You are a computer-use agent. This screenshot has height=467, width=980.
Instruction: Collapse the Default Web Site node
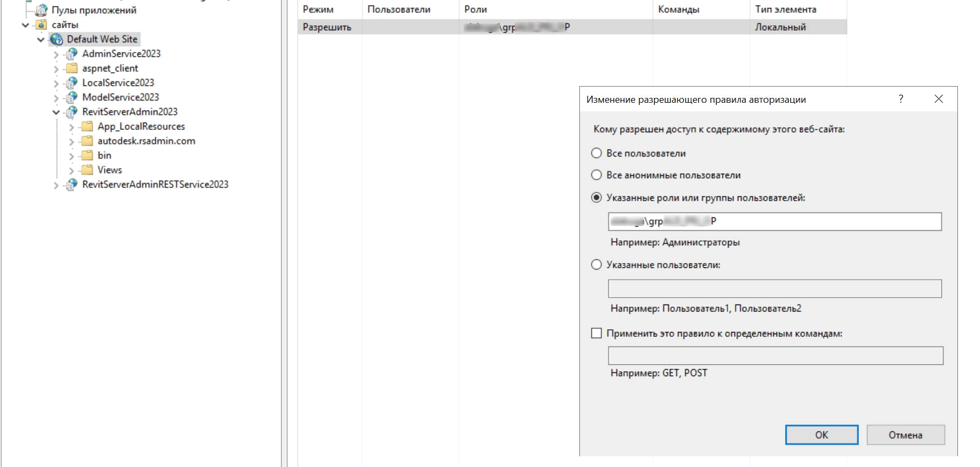click(x=41, y=40)
